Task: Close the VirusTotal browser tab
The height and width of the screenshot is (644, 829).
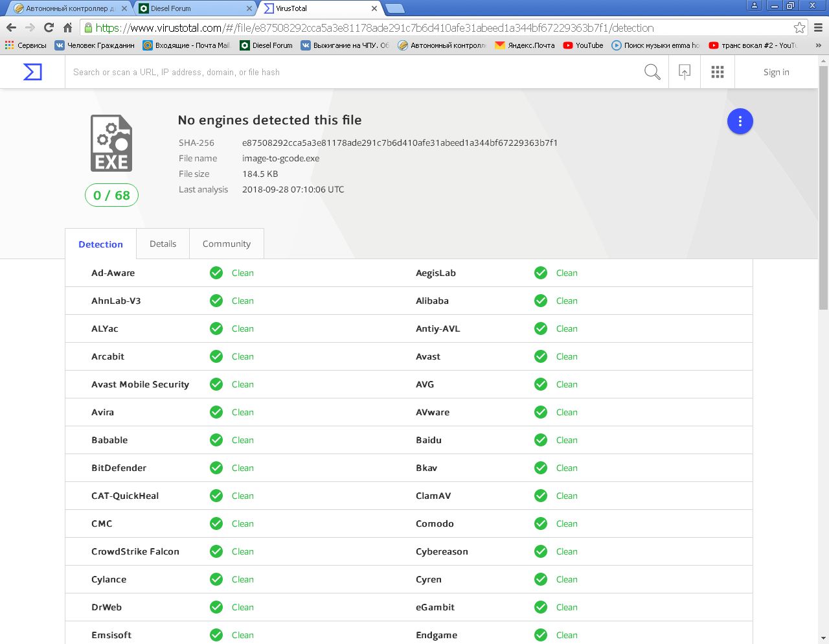Action: coord(374,8)
